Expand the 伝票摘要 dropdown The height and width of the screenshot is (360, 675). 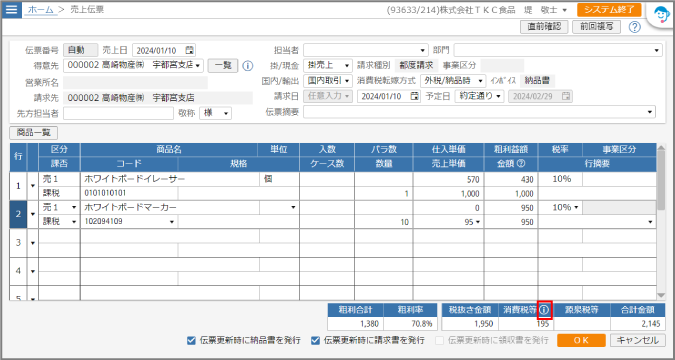(x=650, y=112)
